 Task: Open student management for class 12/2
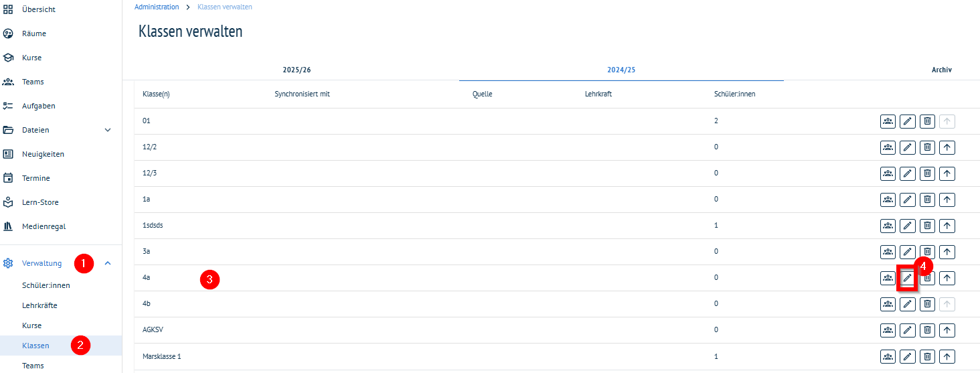(888, 147)
